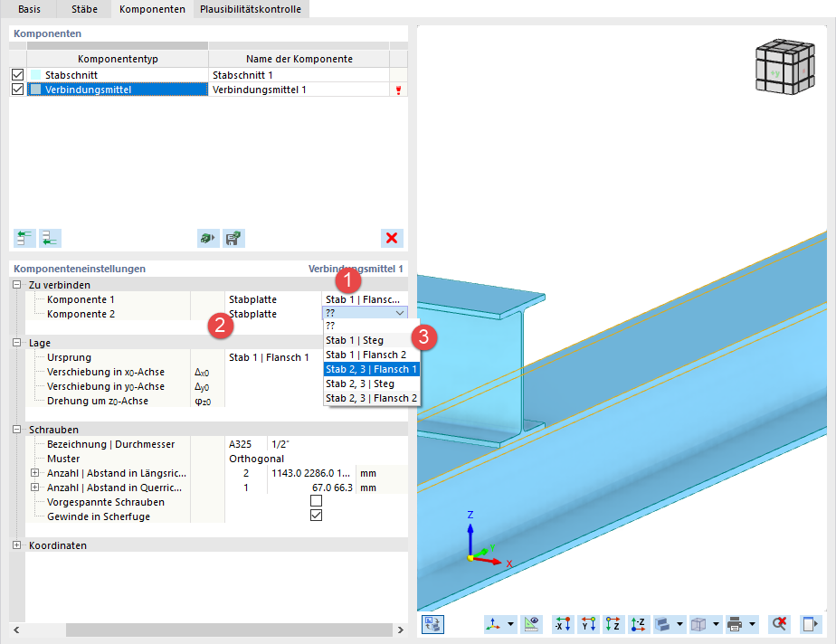Uncheck the Stabschnitt component checkbox
The image size is (836, 644).
[17, 75]
